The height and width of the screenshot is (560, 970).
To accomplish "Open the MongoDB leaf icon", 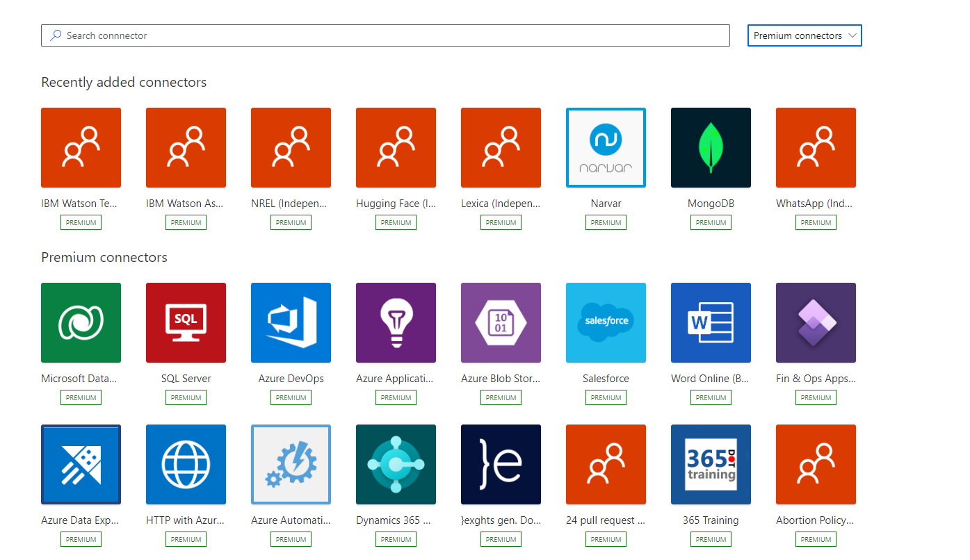I will [x=711, y=147].
